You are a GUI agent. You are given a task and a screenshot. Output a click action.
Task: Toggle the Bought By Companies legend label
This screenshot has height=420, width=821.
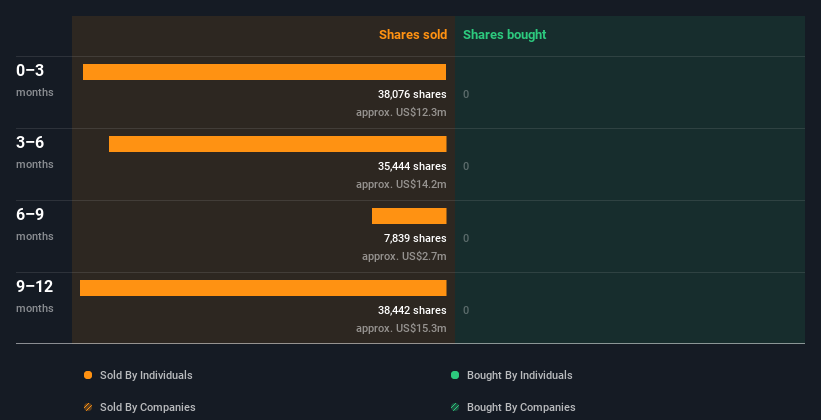click(x=521, y=407)
